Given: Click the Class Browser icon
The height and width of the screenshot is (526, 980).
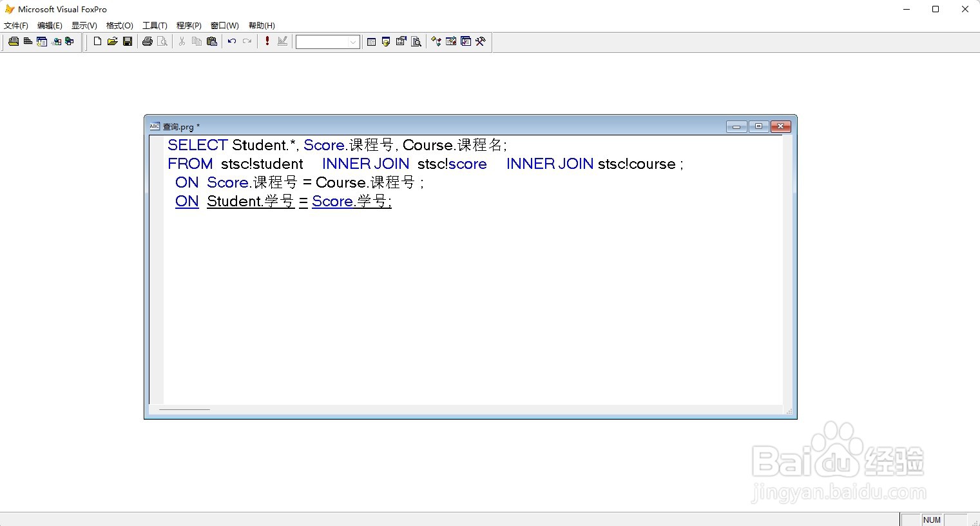Looking at the screenshot, I should point(436,41).
